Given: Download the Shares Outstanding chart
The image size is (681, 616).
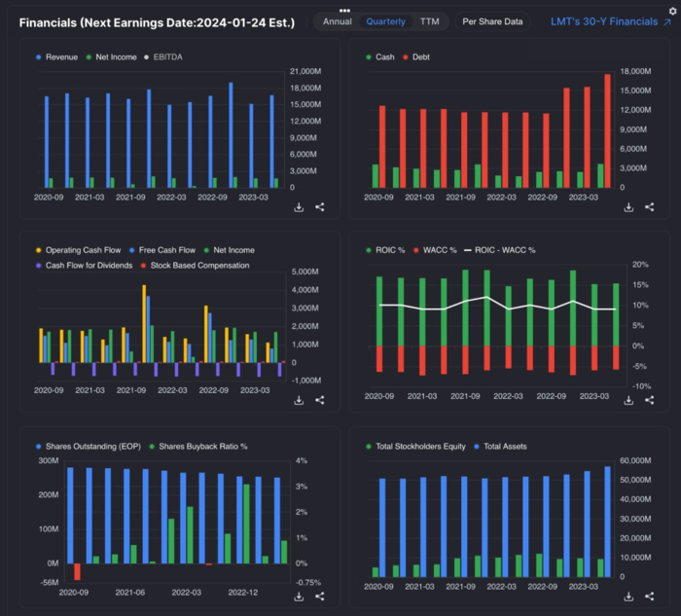Looking at the screenshot, I should (x=300, y=596).
